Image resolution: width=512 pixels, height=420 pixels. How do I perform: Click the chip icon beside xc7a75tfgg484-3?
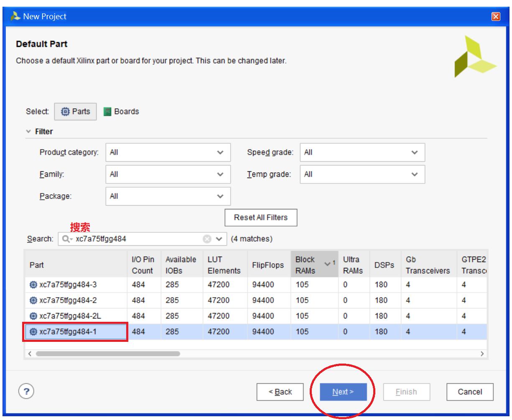pyautogui.click(x=33, y=285)
